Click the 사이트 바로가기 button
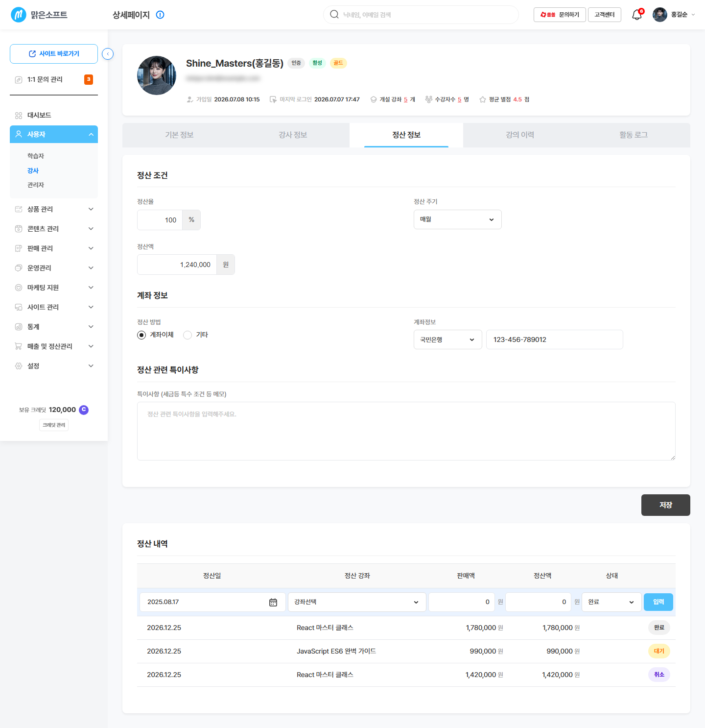Image resolution: width=705 pixels, height=728 pixels. [54, 54]
